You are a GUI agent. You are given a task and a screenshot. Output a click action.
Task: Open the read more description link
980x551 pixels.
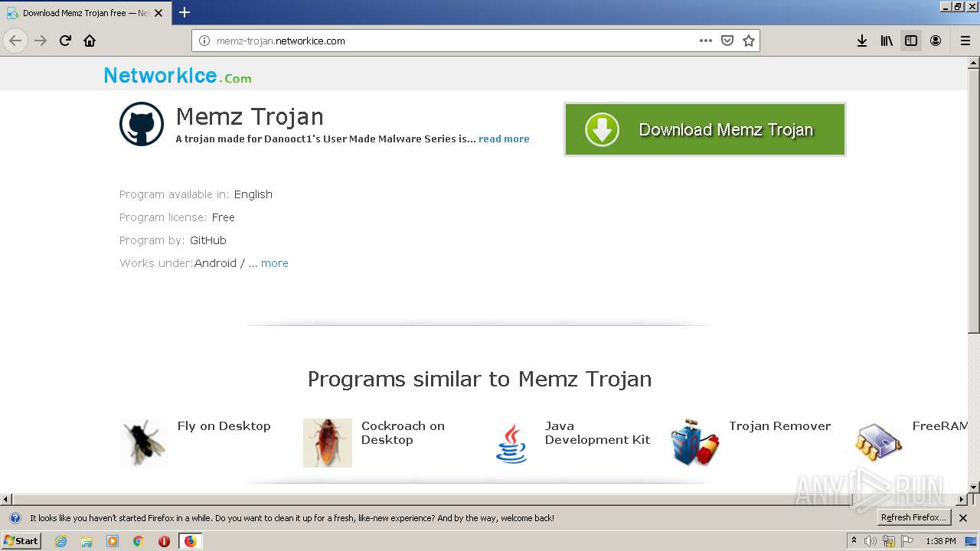pyautogui.click(x=504, y=139)
